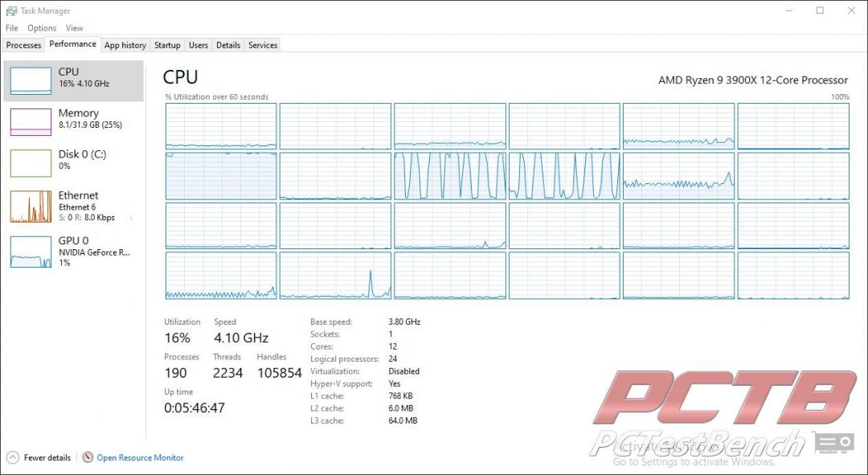Click the 16% utilization value
This screenshot has width=868, height=475.
pyautogui.click(x=177, y=338)
